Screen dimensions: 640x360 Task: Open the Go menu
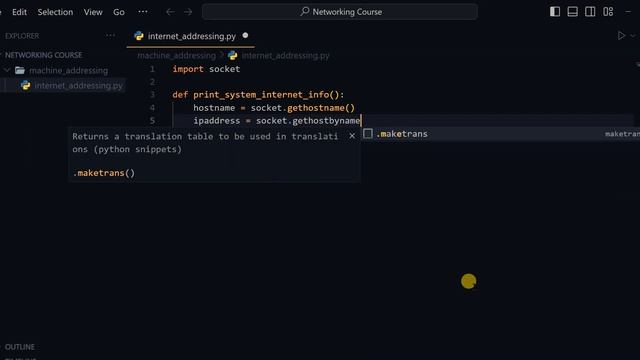[119, 12]
